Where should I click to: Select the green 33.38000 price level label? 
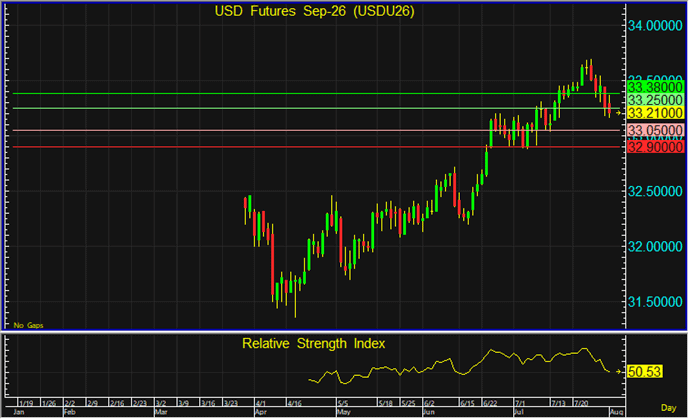point(655,87)
